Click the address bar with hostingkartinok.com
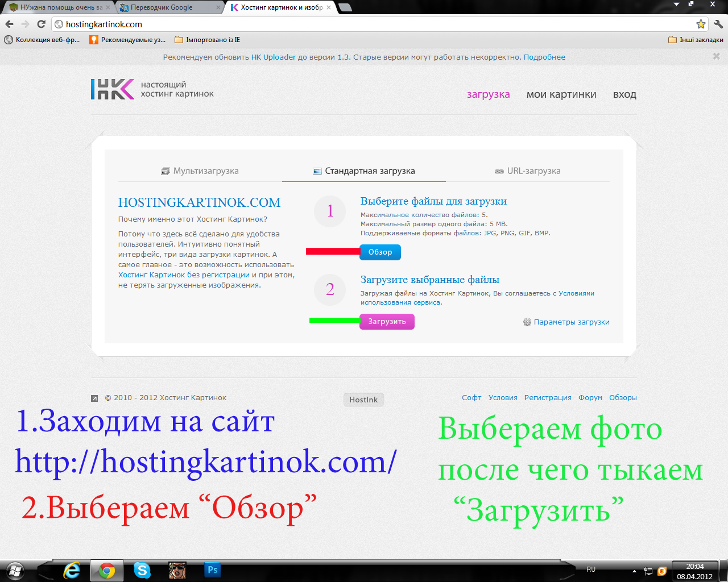The width and height of the screenshot is (728, 582). click(x=379, y=24)
